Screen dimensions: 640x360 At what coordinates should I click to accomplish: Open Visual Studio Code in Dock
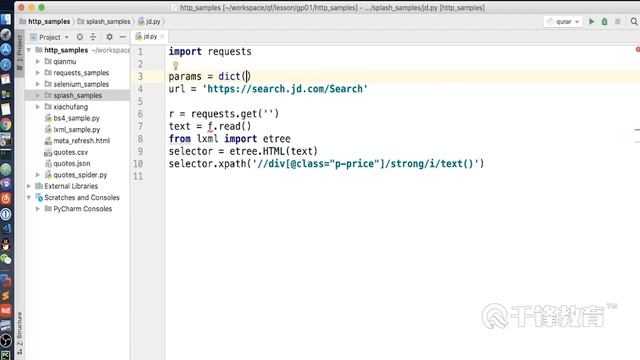pyautogui.click(x=6, y=229)
